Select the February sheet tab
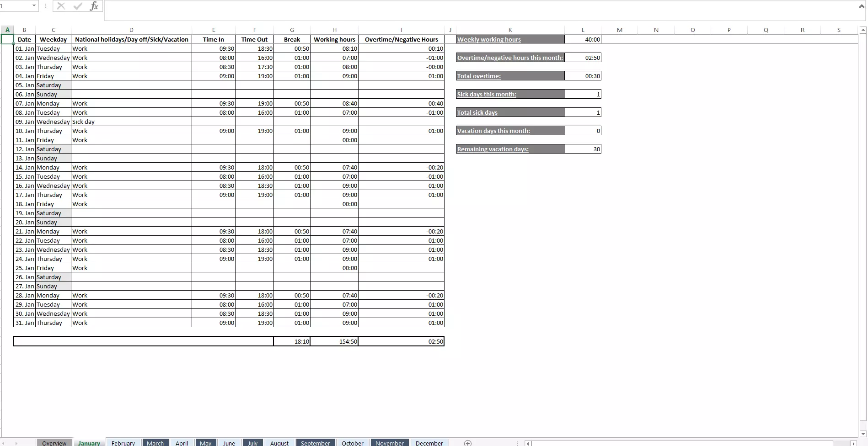 click(123, 443)
